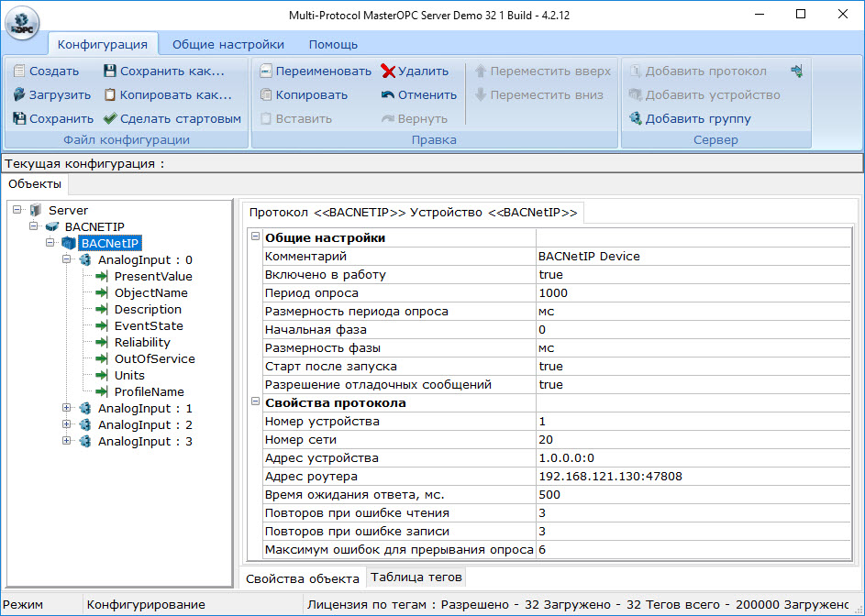Click the Удалить button label
Image resolution: width=865 pixels, height=616 pixels.
coord(423,71)
